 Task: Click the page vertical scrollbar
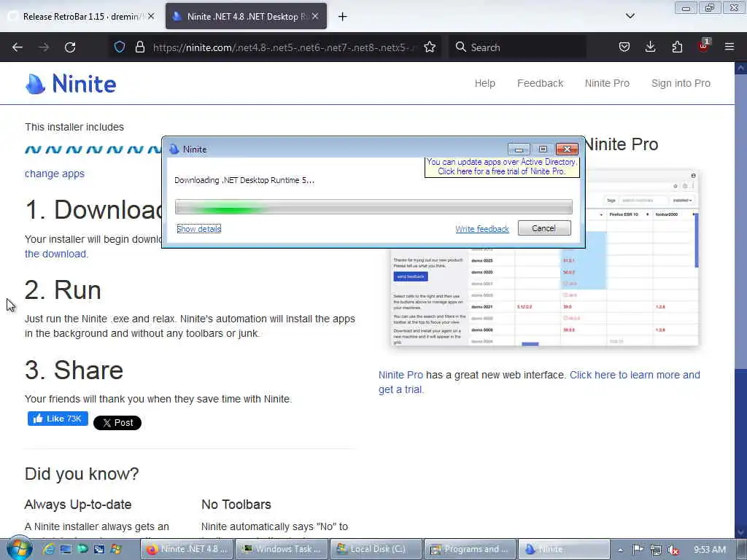[x=740, y=300]
